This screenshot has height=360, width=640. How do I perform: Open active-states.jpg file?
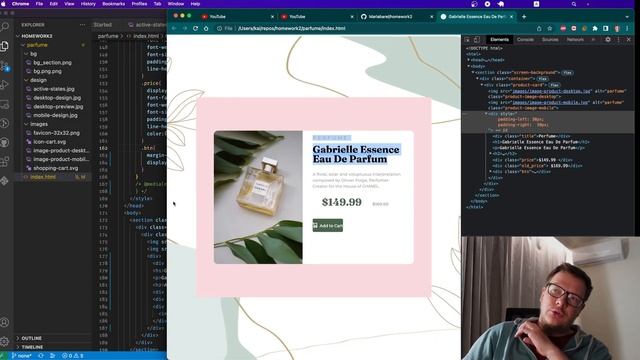[54, 89]
